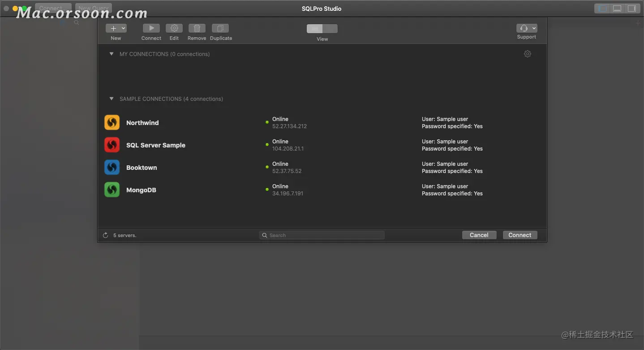Select the red SQL Server Sample icon
Viewport: 644px width, 350px height.
pos(112,145)
